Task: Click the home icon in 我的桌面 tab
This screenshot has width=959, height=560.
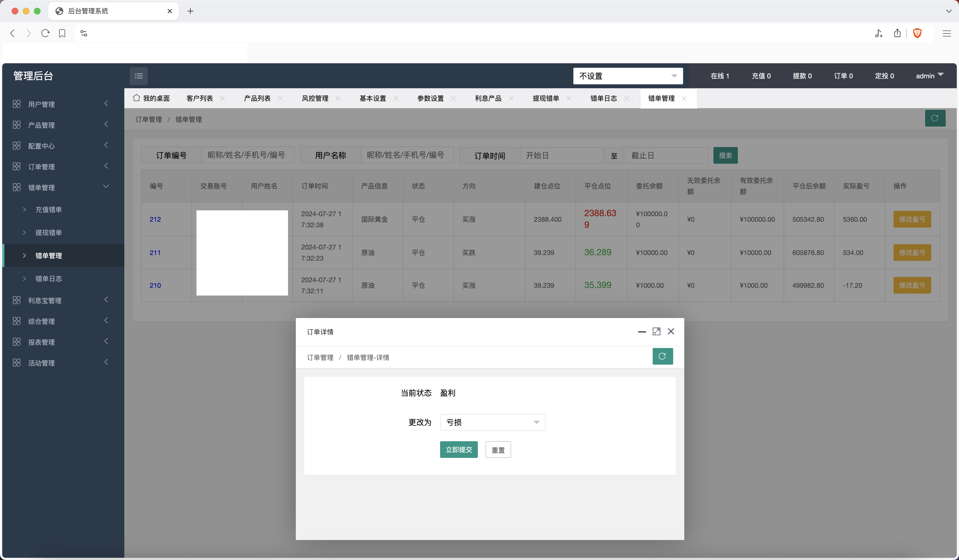Action: pyautogui.click(x=136, y=98)
